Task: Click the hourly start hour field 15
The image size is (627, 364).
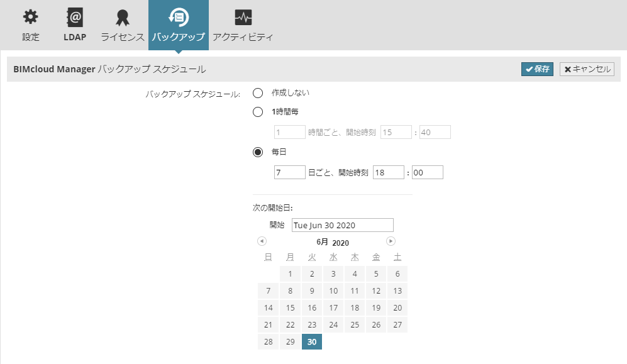Action: [396, 132]
